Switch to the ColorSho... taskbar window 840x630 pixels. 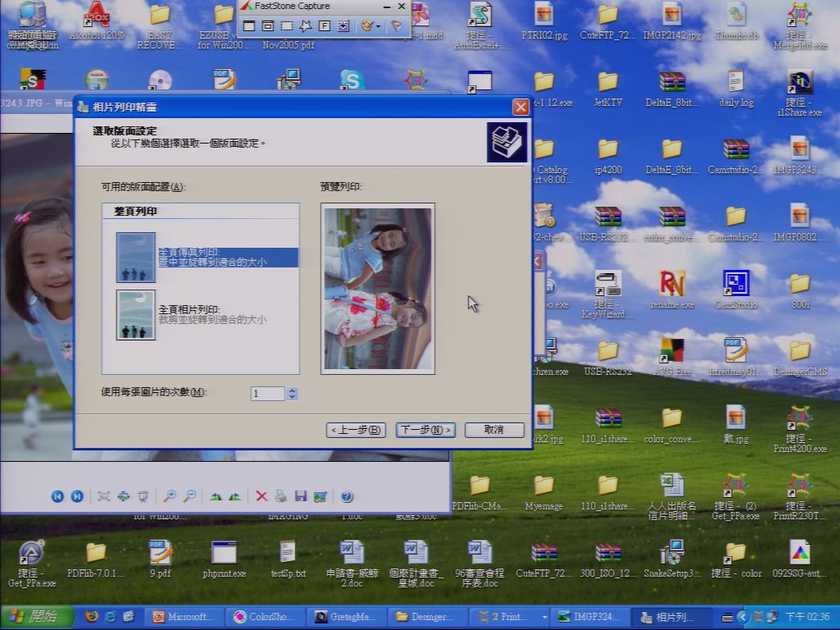266,617
